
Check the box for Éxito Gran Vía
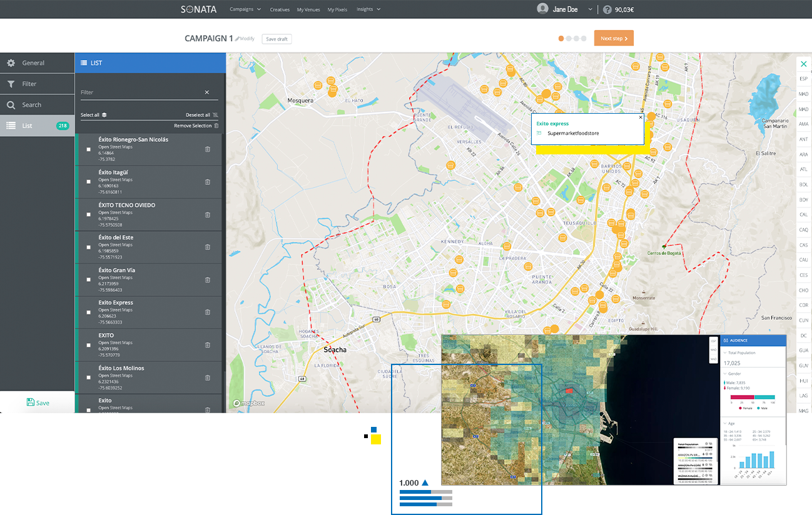[x=88, y=280]
